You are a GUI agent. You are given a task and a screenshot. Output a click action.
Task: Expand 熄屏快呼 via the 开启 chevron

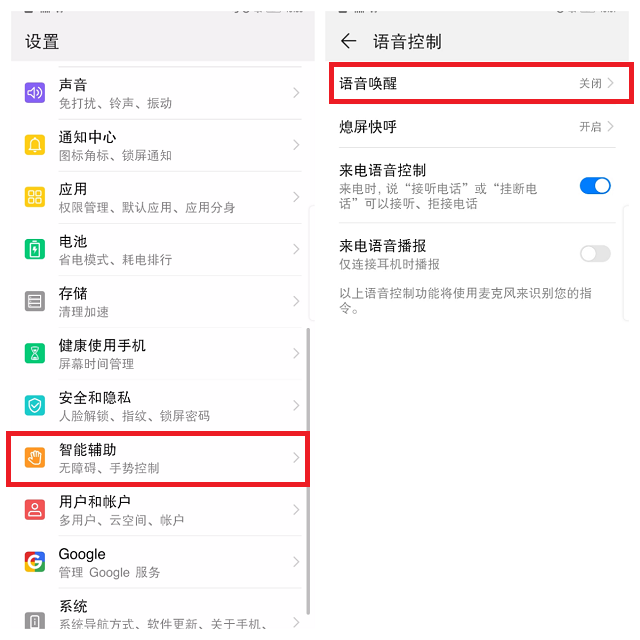tap(610, 127)
